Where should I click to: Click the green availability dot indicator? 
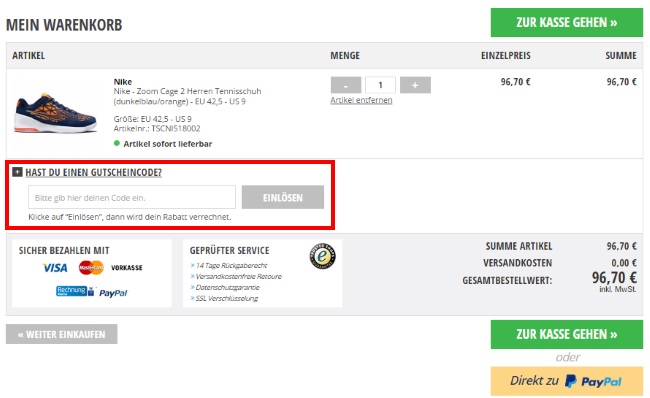point(116,143)
